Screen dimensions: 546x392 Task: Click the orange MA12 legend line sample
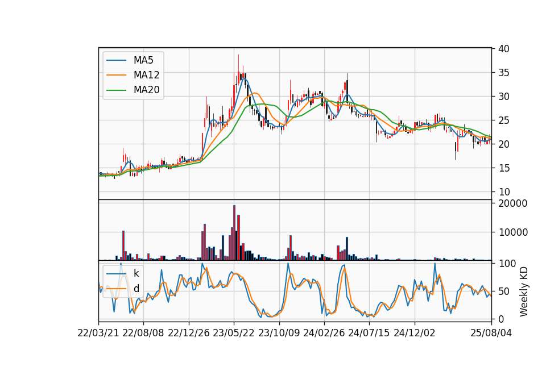click(116, 75)
